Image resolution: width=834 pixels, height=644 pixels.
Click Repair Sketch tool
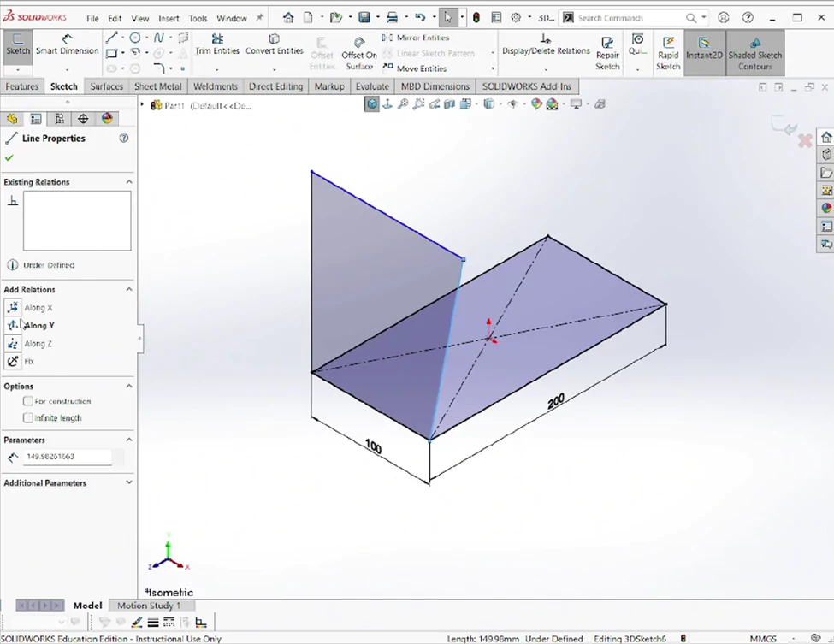point(607,54)
